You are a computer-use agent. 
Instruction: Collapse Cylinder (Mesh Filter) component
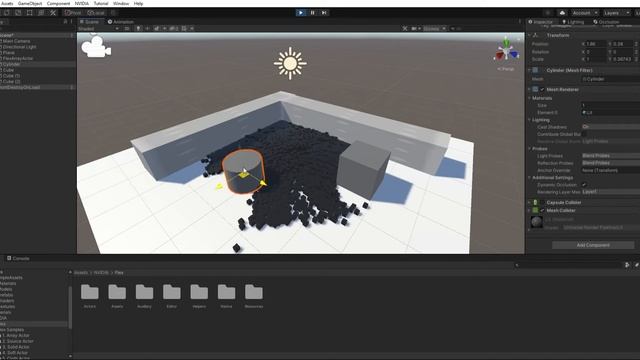click(x=529, y=70)
